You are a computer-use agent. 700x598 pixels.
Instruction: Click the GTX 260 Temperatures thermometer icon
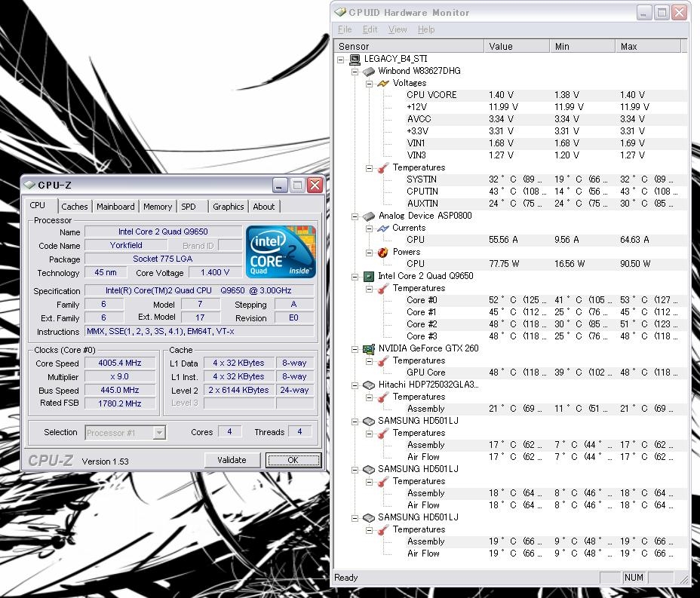pyautogui.click(x=383, y=360)
